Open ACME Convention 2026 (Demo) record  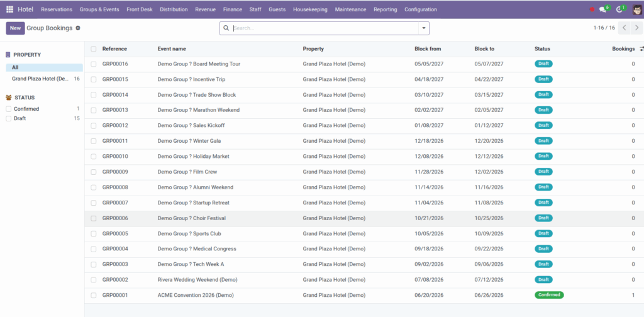coord(196,295)
